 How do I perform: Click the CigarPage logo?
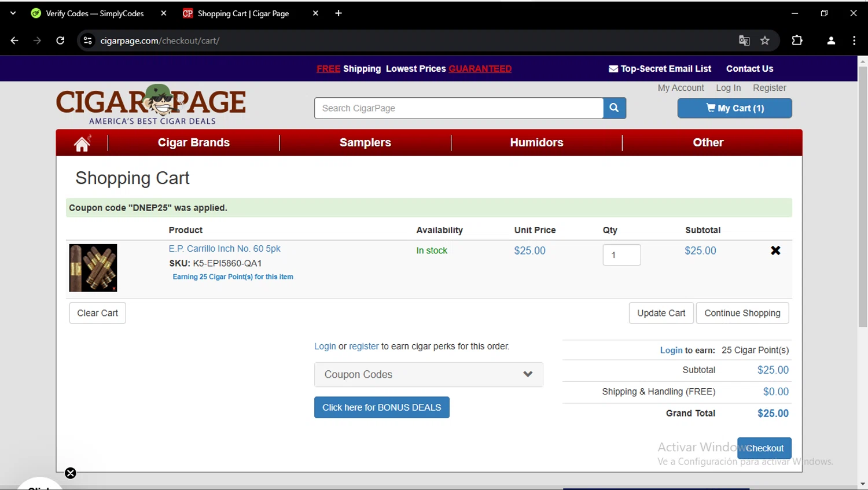pyautogui.click(x=151, y=105)
